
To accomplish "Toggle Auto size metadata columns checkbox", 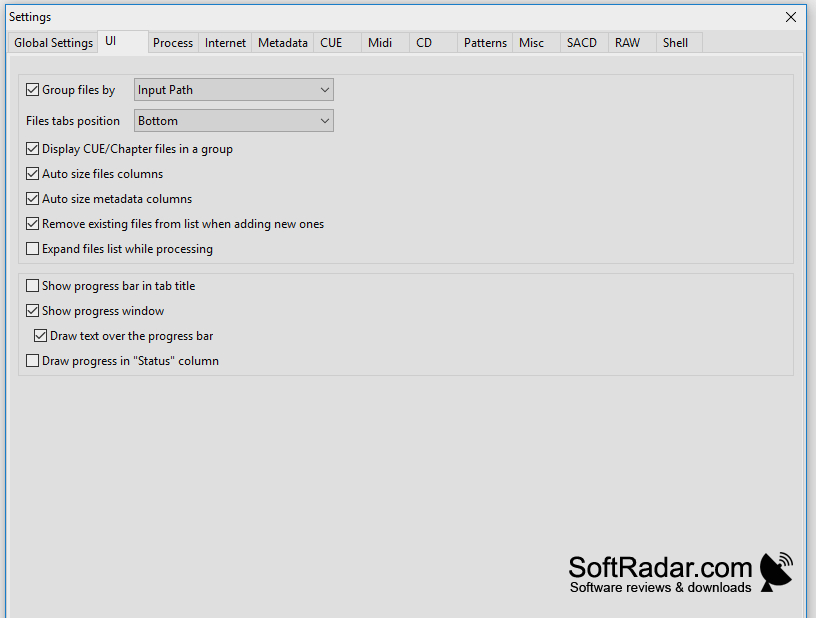I will [x=32, y=199].
